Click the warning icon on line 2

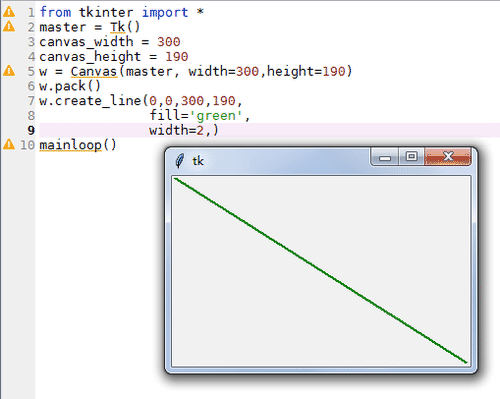[x=9, y=26]
